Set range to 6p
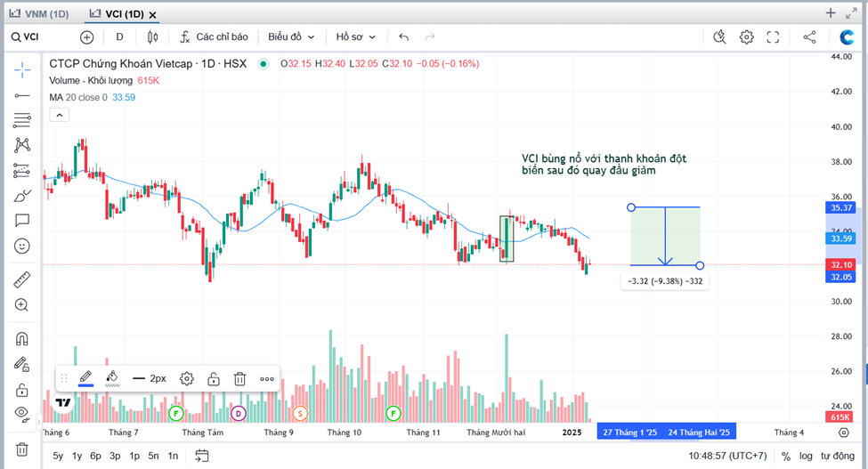Image resolution: width=868 pixels, height=469 pixels. (96, 456)
